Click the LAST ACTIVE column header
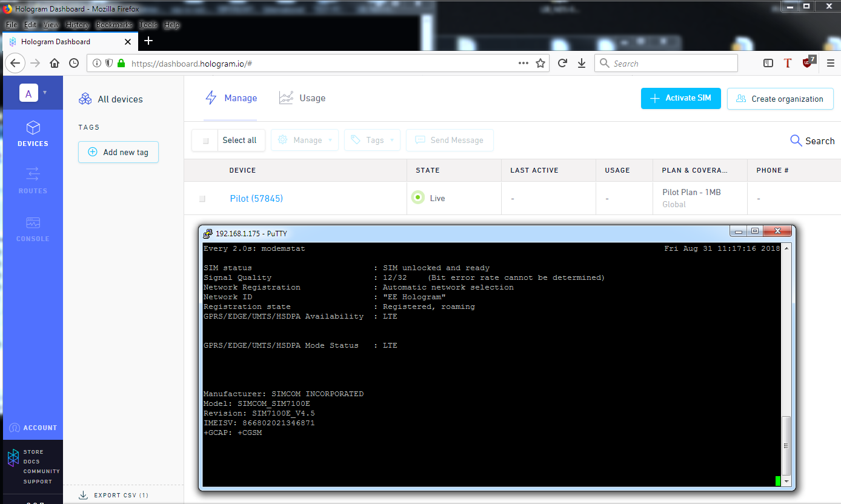The width and height of the screenshot is (841, 504). (534, 170)
